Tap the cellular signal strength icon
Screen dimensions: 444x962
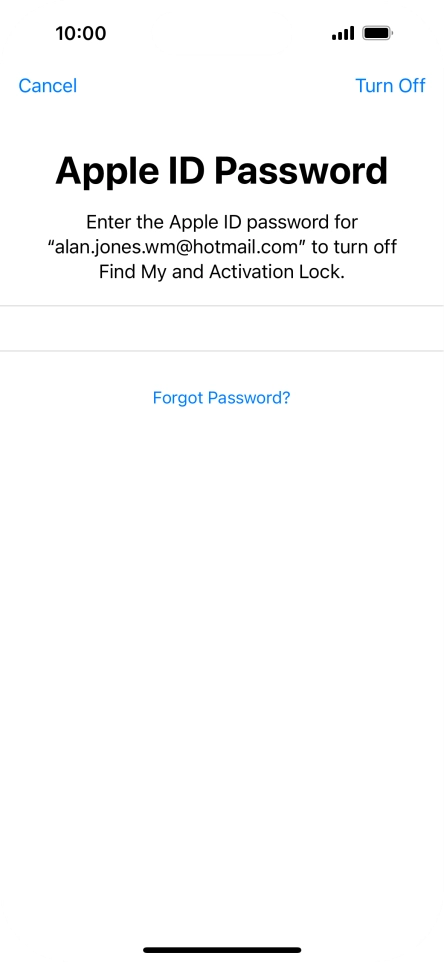(343, 33)
